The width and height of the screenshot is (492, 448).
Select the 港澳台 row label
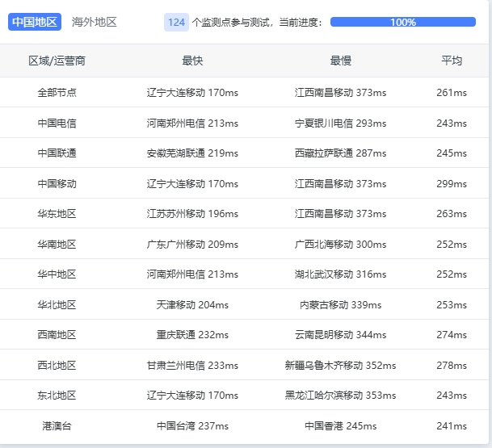point(57,425)
